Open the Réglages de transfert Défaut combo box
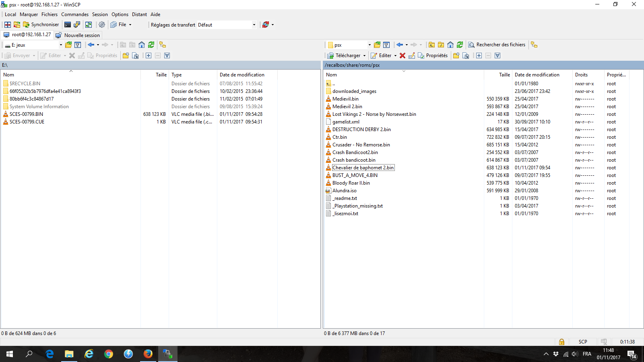 (x=227, y=25)
